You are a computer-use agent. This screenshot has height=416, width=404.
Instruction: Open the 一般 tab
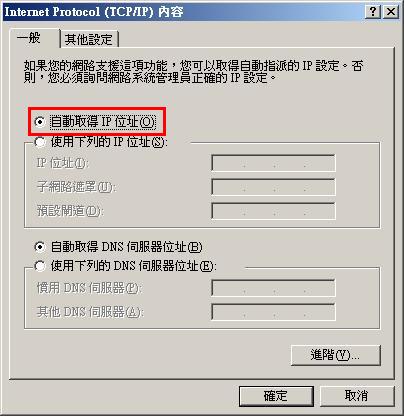pos(29,38)
